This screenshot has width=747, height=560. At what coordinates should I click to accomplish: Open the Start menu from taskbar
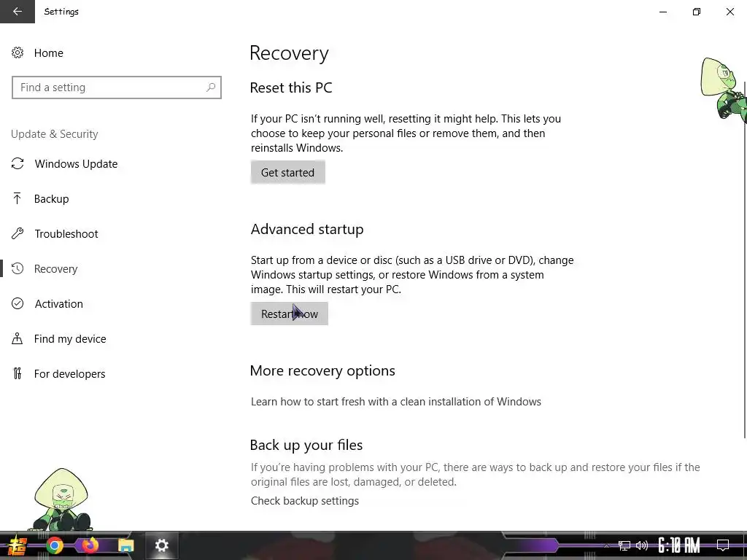point(16,545)
